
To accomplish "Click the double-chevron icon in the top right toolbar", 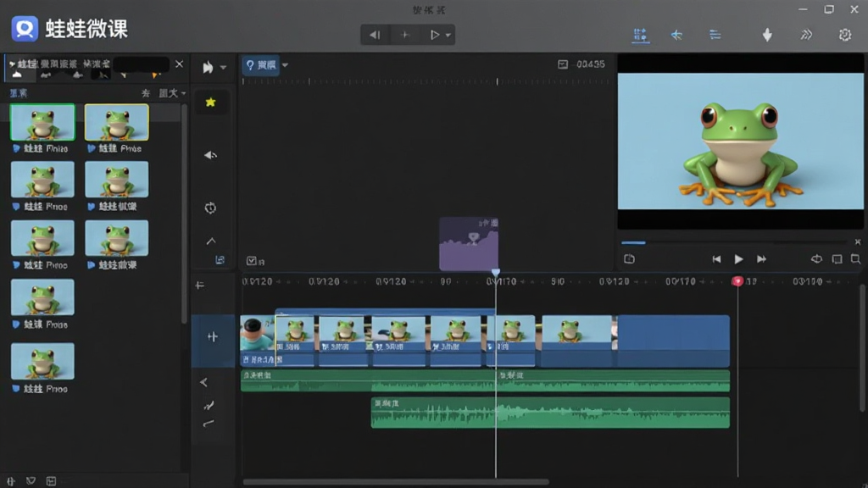I will [x=806, y=36].
